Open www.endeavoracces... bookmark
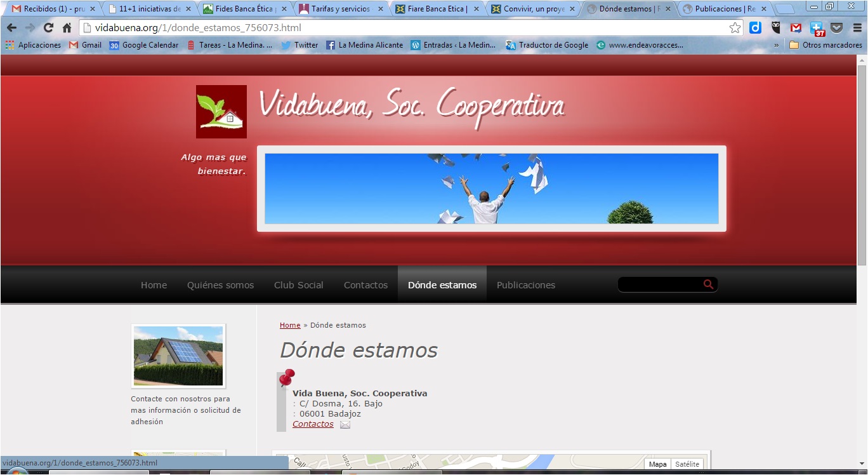This screenshot has width=868, height=475. 640,45
